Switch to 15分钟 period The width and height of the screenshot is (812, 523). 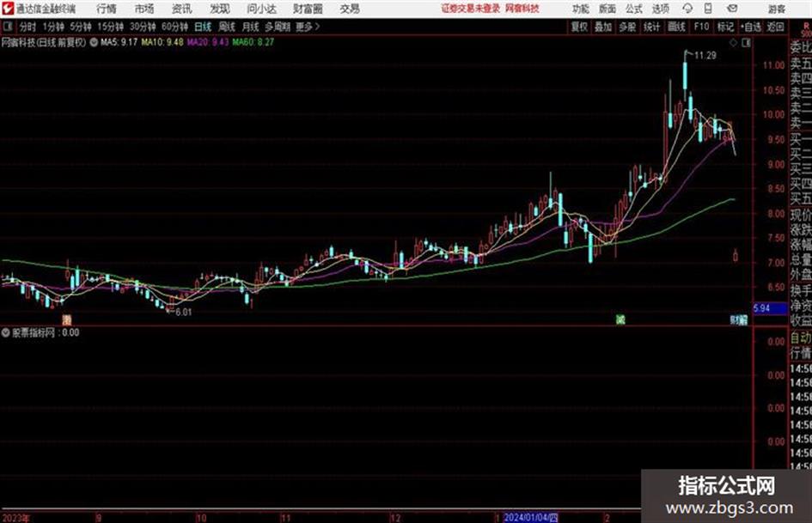click(110, 27)
